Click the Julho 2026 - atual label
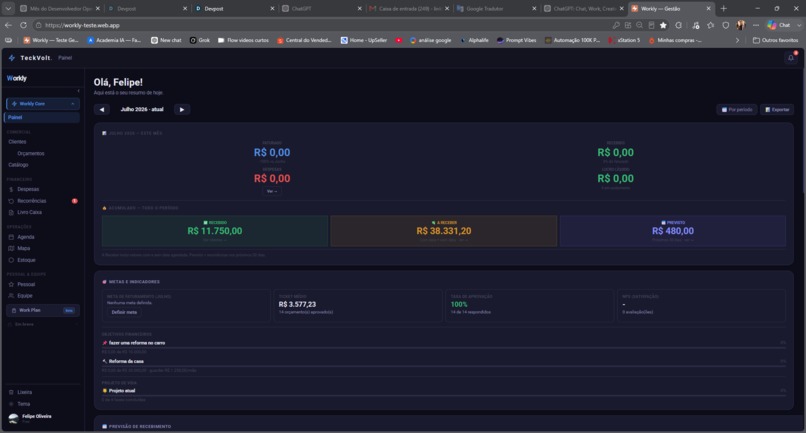The width and height of the screenshot is (806, 433). click(x=142, y=110)
